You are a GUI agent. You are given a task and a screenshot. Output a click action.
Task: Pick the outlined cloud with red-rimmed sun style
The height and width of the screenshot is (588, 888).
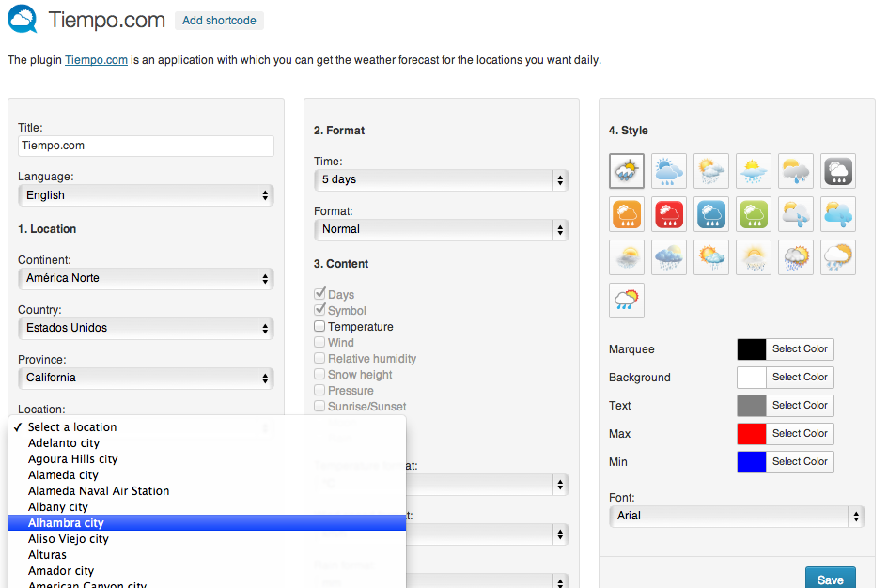coord(627,301)
